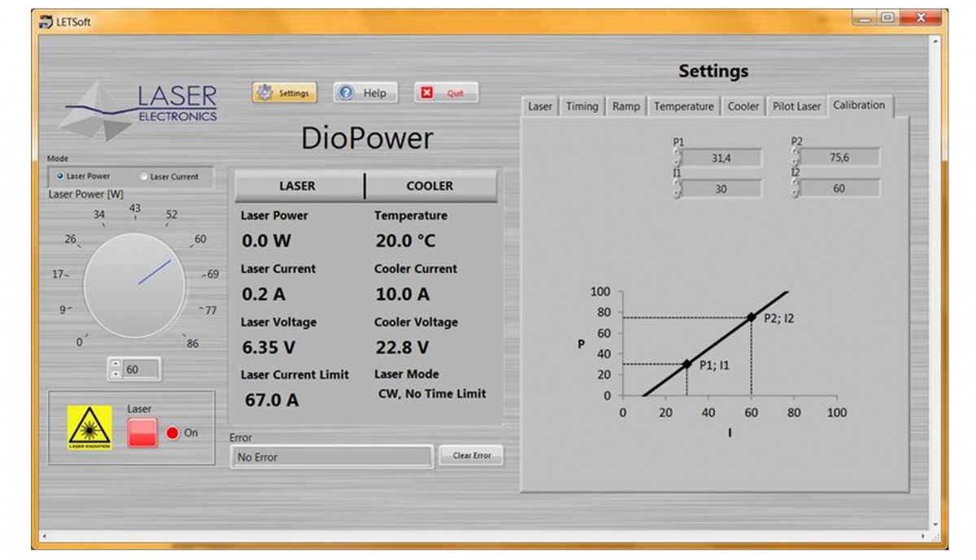The image size is (976, 560).
Task: Click the Laser Electronics logo
Action: tap(142, 110)
